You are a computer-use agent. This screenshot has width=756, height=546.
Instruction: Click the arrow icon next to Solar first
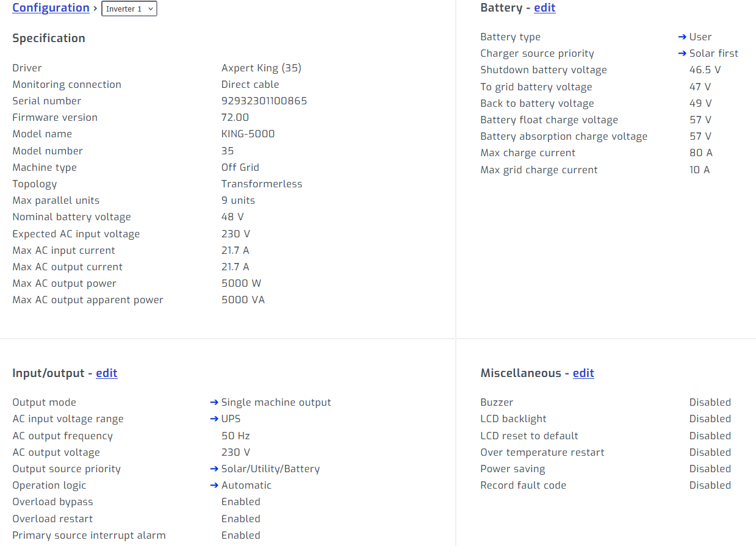[682, 54]
